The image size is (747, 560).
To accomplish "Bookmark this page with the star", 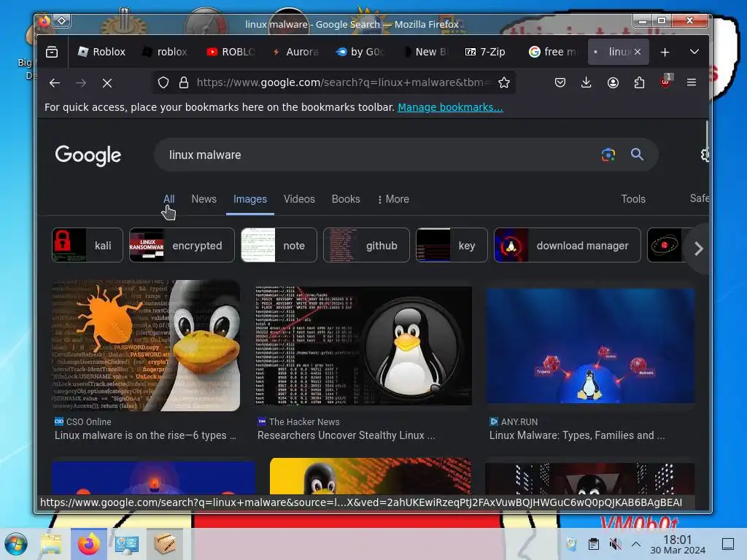I will 504,83.
